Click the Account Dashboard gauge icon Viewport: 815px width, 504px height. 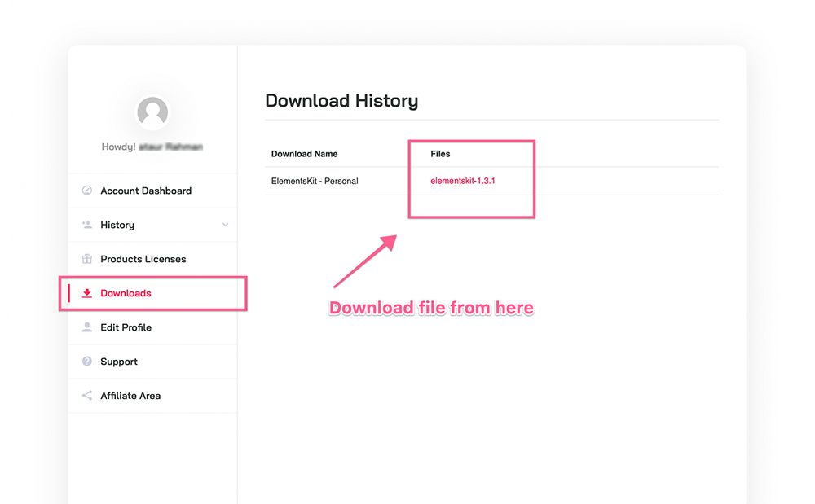pyautogui.click(x=87, y=191)
